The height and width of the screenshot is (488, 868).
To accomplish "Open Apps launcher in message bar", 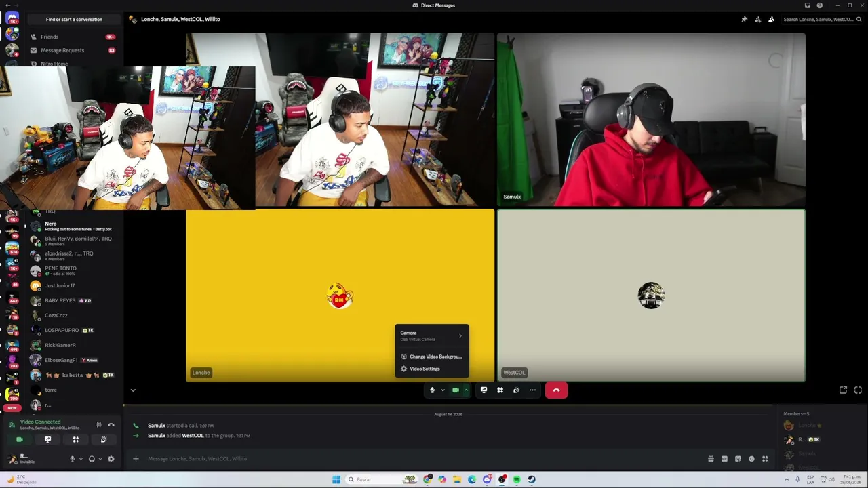I will pyautogui.click(x=765, y=459).
